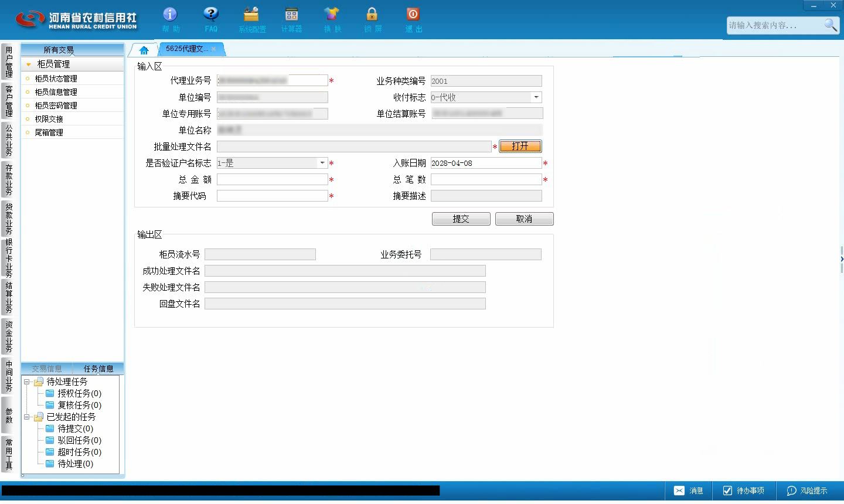Open the 存款业务 side tab
Screen dimensions: 844x504
coord(8,179)
